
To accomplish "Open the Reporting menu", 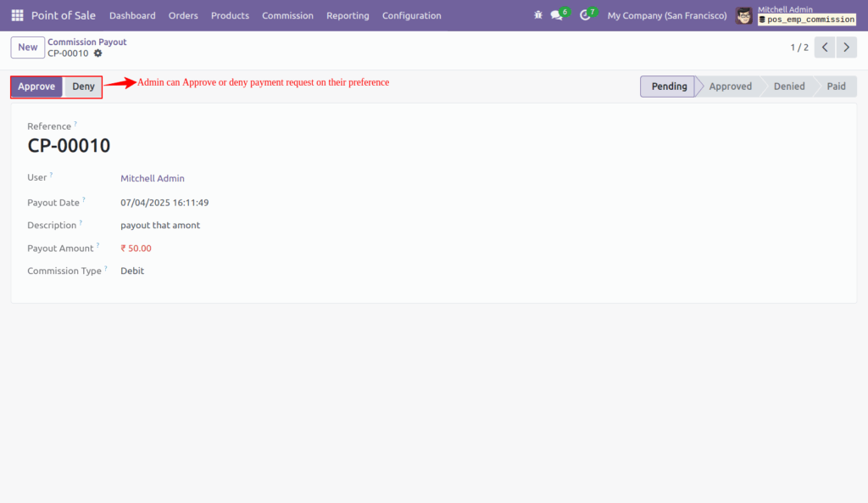I will 348,14.
